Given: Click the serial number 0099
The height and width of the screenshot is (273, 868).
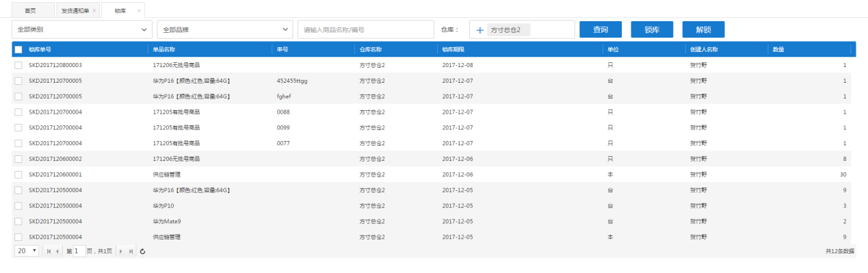Looking at the screenshot, I should click(x=284, y=127).
